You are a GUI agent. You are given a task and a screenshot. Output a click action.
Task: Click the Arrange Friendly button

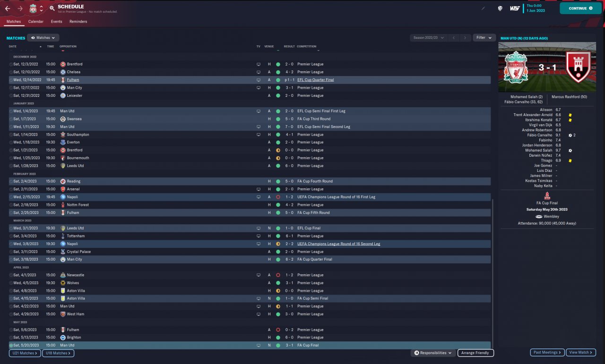click(x=475, y=353)
